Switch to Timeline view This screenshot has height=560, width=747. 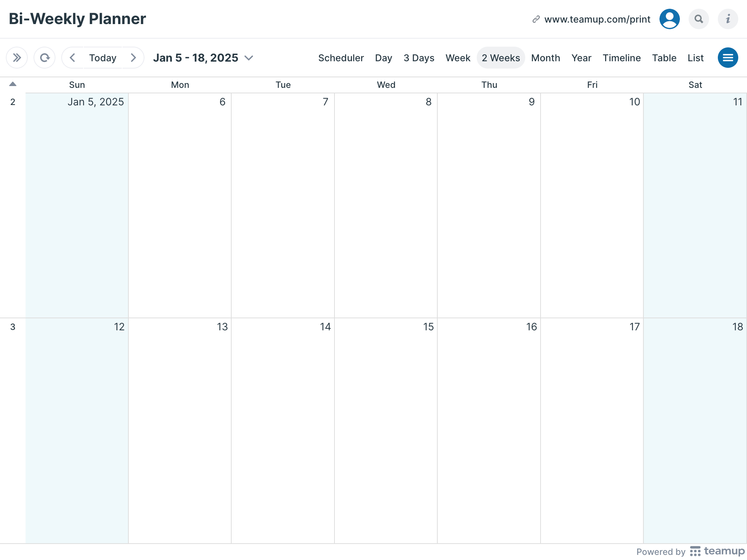(622, 58)
